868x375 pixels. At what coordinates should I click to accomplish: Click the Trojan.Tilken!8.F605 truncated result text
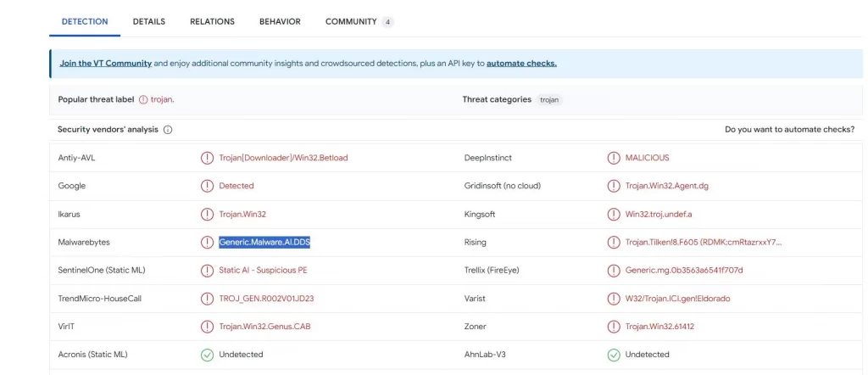704,242
